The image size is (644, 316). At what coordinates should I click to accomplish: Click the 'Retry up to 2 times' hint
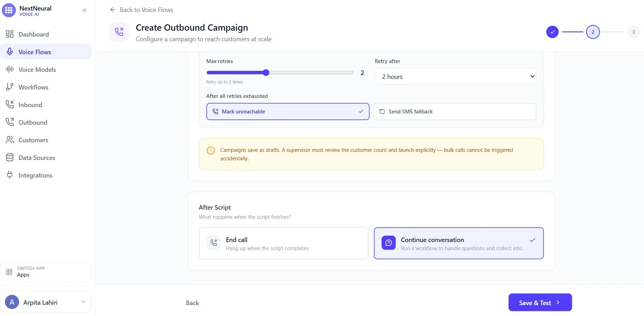coord(225,82)
